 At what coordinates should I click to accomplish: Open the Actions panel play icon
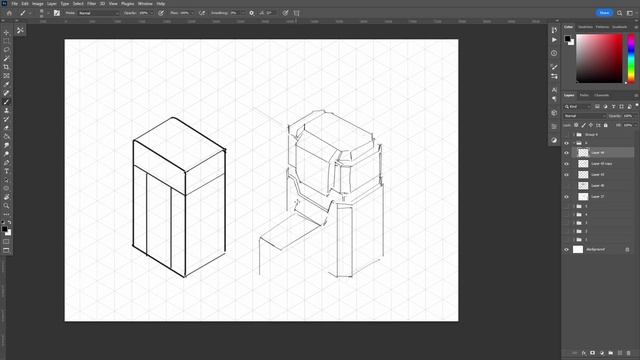click(554, 40)
